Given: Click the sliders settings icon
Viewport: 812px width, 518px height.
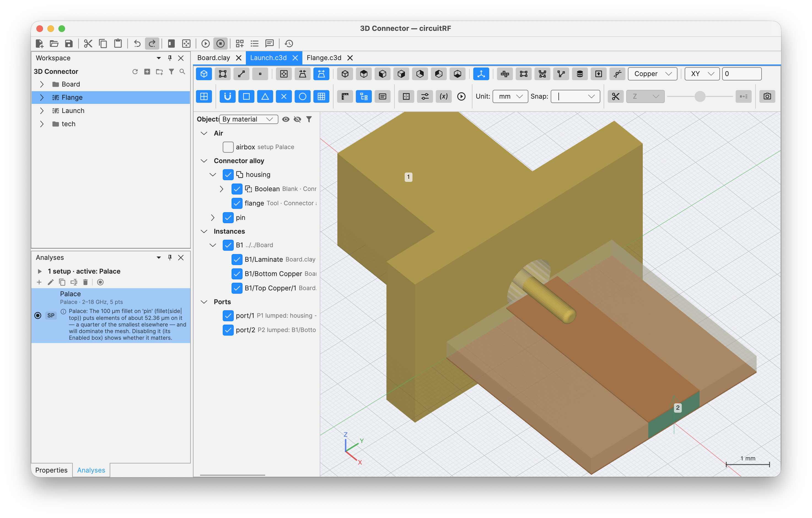Looking at the screenshot, I should [425, 96].
